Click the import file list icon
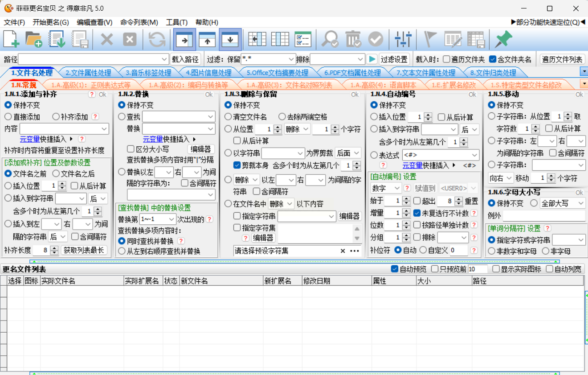The image size is (588, 375). tap(57, 40)
